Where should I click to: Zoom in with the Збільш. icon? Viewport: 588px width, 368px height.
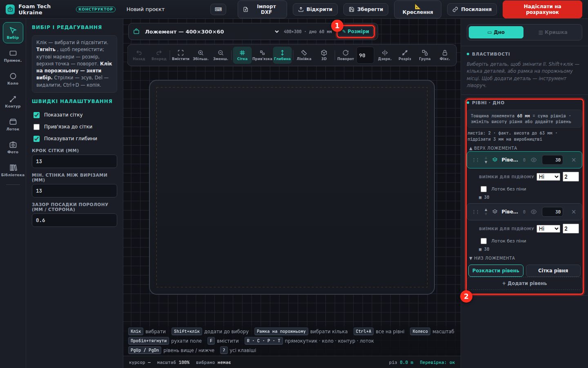click(x=200, y=55)
